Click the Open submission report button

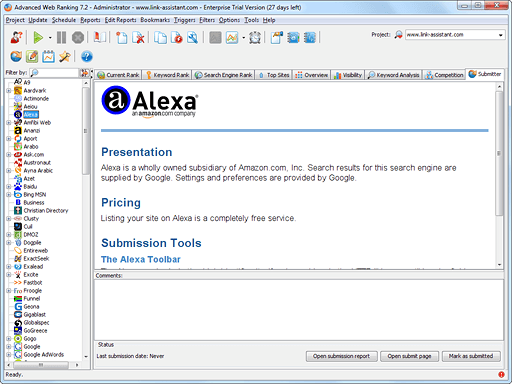(x=341, y=356)
